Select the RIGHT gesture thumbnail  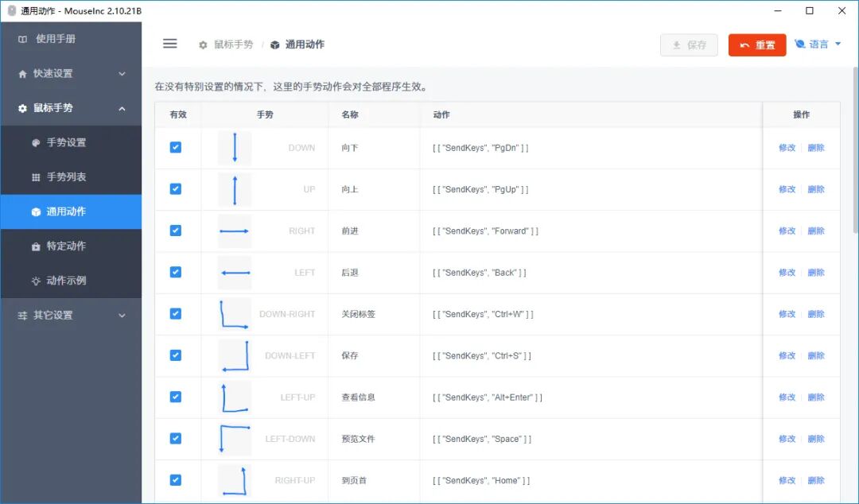tap(235, 231)
